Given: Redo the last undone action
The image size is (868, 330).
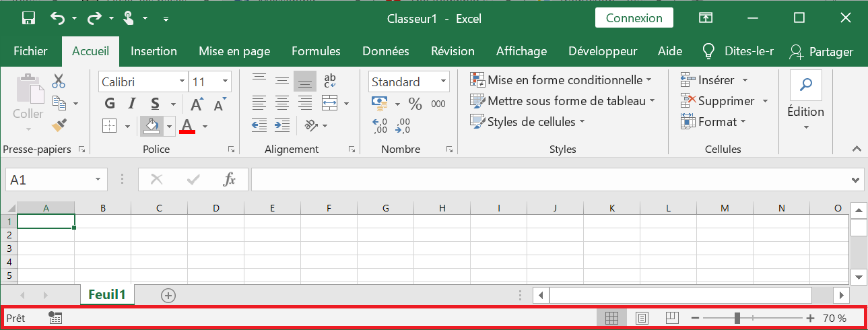Looking at the screenshot, I should (94, 18).
